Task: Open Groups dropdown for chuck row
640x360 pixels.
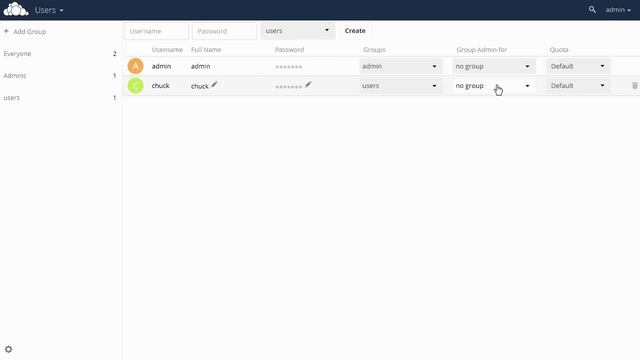Action: coord(400,86)
